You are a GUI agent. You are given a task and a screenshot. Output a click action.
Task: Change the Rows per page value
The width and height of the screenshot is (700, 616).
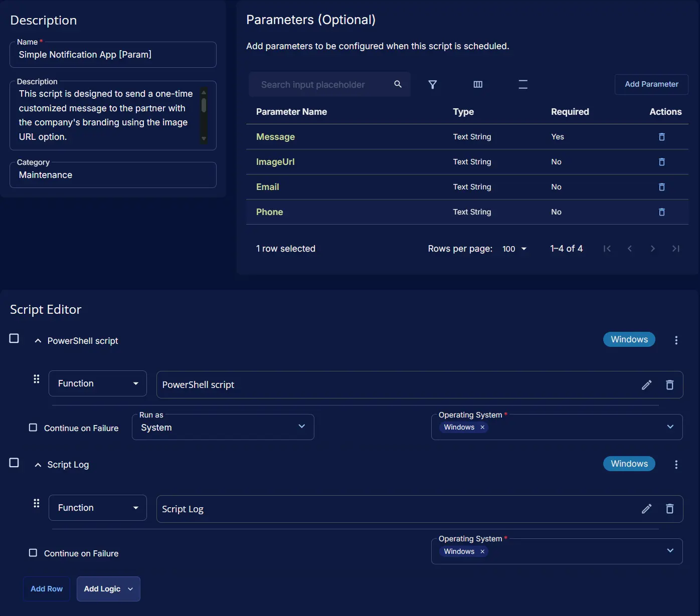point(514,249)
